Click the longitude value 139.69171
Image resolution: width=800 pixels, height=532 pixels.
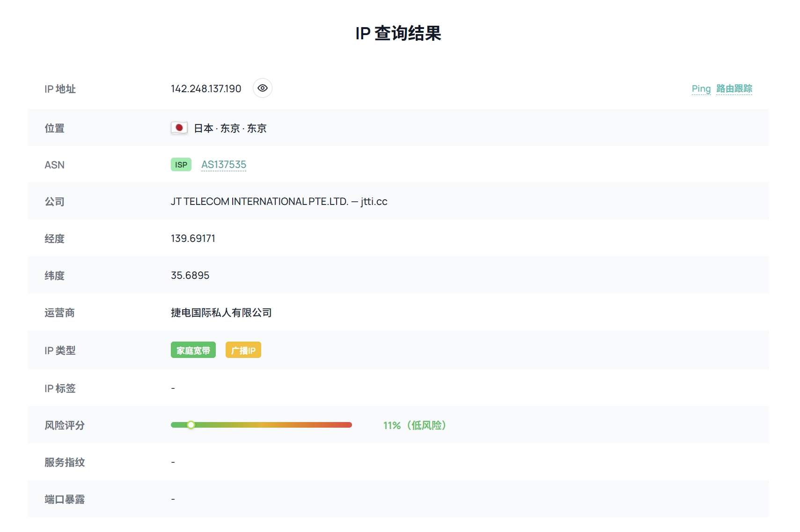pos(193,239)
